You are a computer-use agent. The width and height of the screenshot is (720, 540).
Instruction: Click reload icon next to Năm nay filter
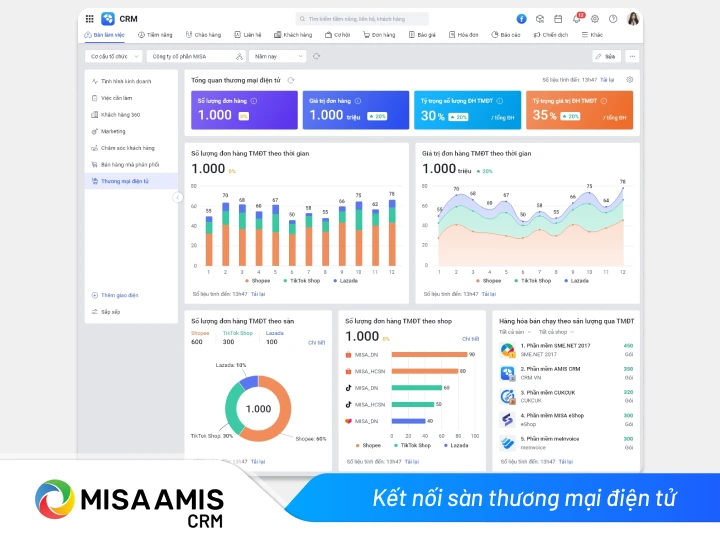pos(317,57)
